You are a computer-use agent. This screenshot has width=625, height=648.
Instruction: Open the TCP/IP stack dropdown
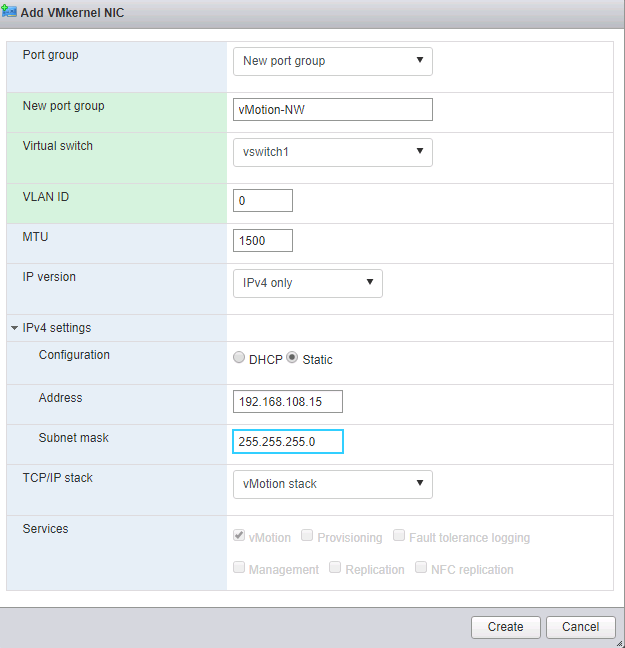pyautogui.click(x=332, y=484)
